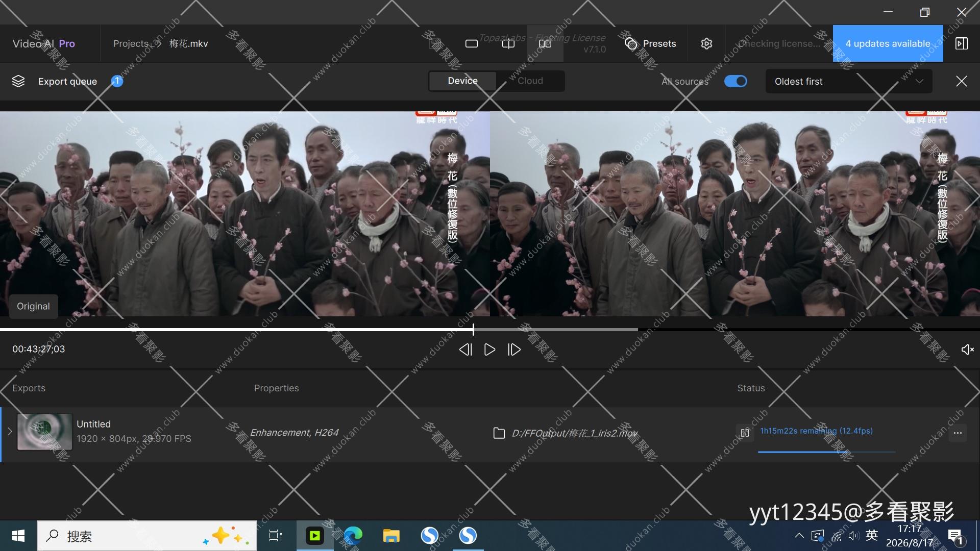Click the Untitled export thumbnail

[x=45, y=432]
